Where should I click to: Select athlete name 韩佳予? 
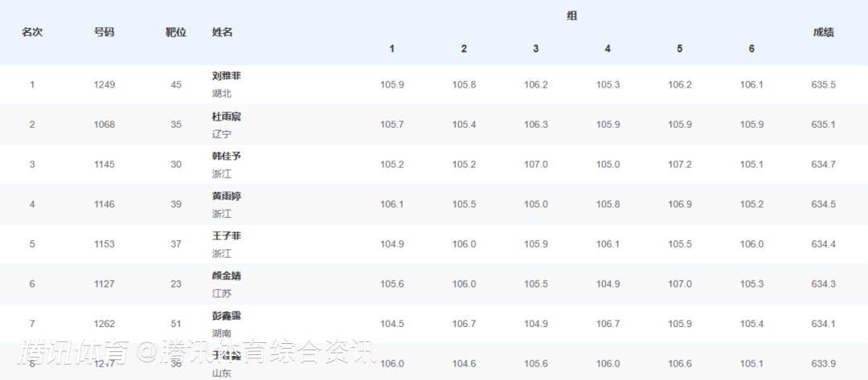pos(227,156)
